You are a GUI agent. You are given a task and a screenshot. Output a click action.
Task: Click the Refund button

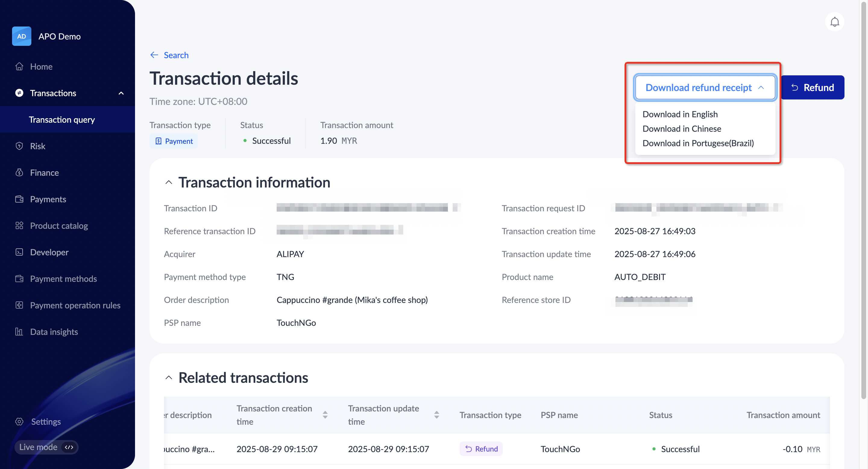pyautogui.click(x=813, y=87)
